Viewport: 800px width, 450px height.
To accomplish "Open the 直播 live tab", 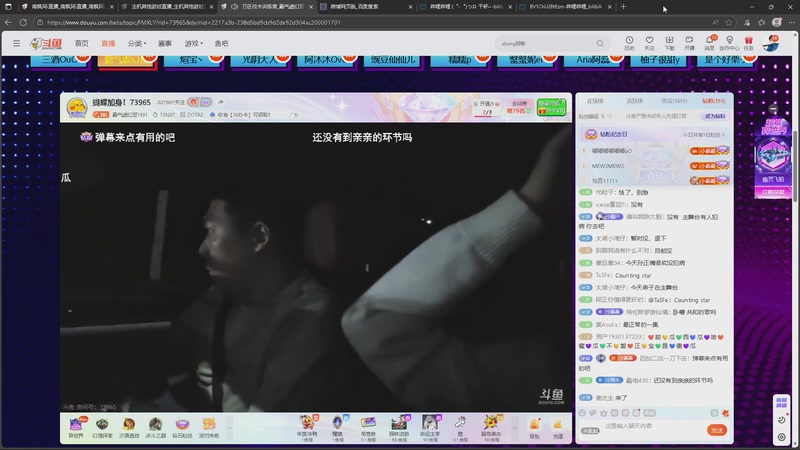I will [x=108, y=43].
